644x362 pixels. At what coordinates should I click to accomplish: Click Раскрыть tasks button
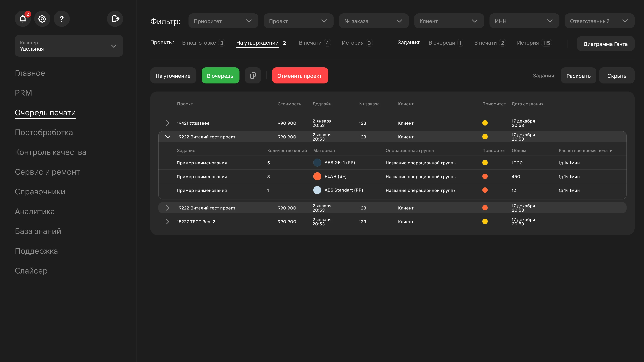click(x=578, y=75)
